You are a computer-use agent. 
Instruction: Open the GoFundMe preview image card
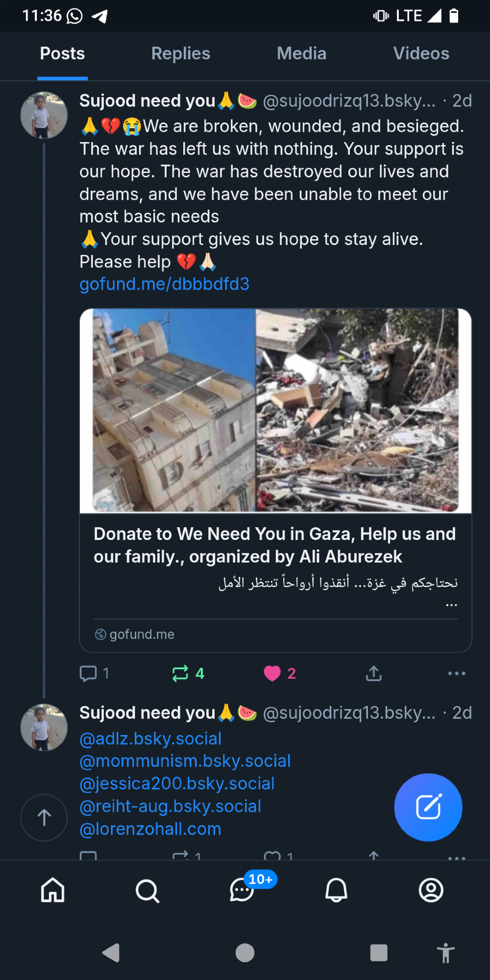point(275,411)
